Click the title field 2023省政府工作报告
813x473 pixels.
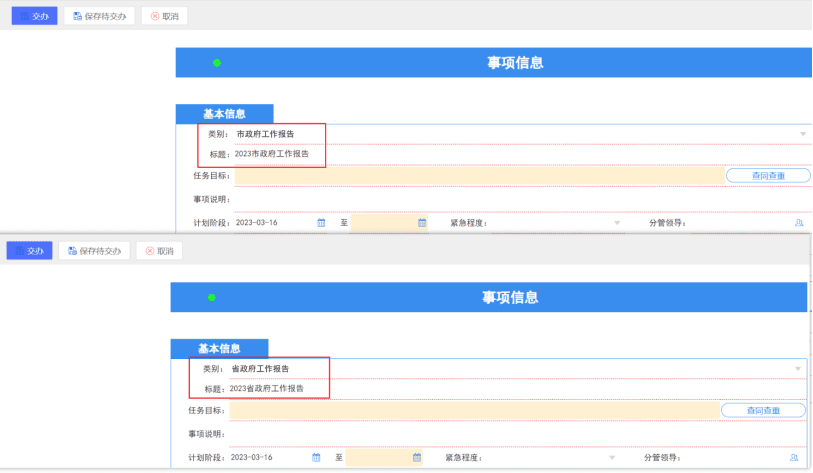(x=517, y=388)
